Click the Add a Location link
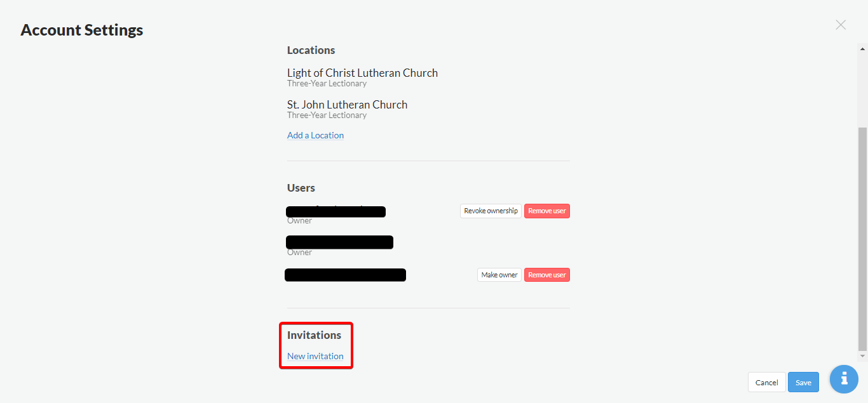Image resolution: width=868 pixels, height=403 pixels. 315,135
